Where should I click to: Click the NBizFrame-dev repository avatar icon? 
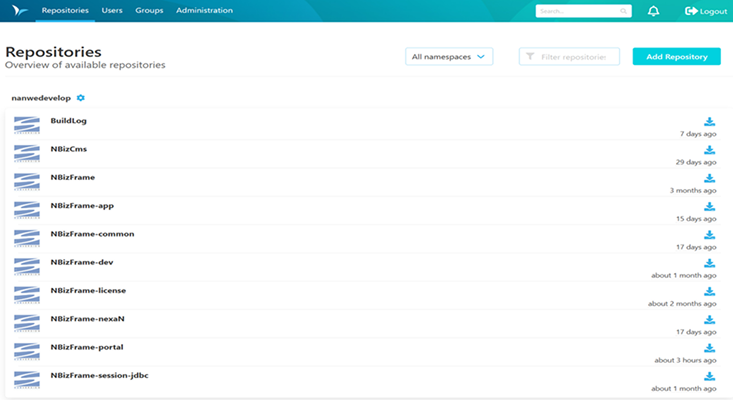[x=27, y=267]
